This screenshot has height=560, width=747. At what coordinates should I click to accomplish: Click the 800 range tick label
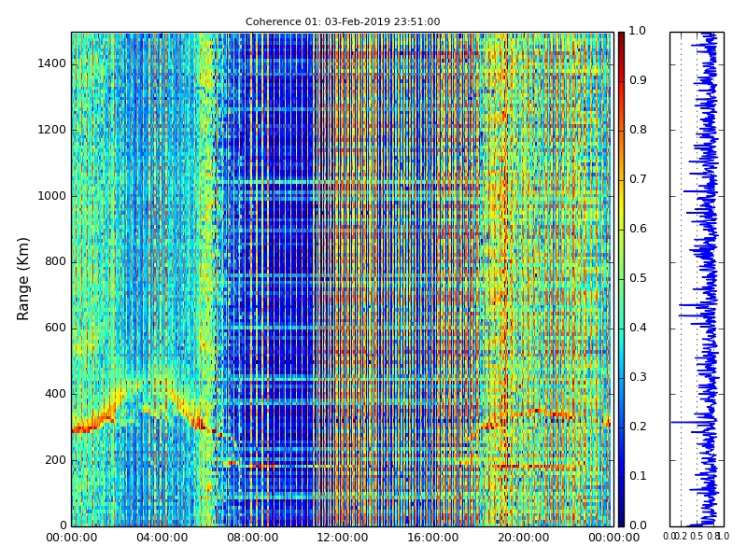pyautogui.click(x=55, y=262)
